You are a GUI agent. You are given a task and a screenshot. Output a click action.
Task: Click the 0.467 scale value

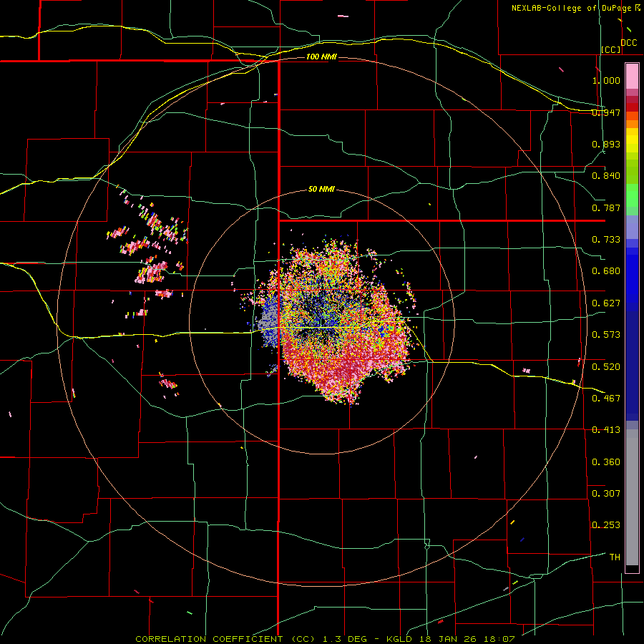606,398
